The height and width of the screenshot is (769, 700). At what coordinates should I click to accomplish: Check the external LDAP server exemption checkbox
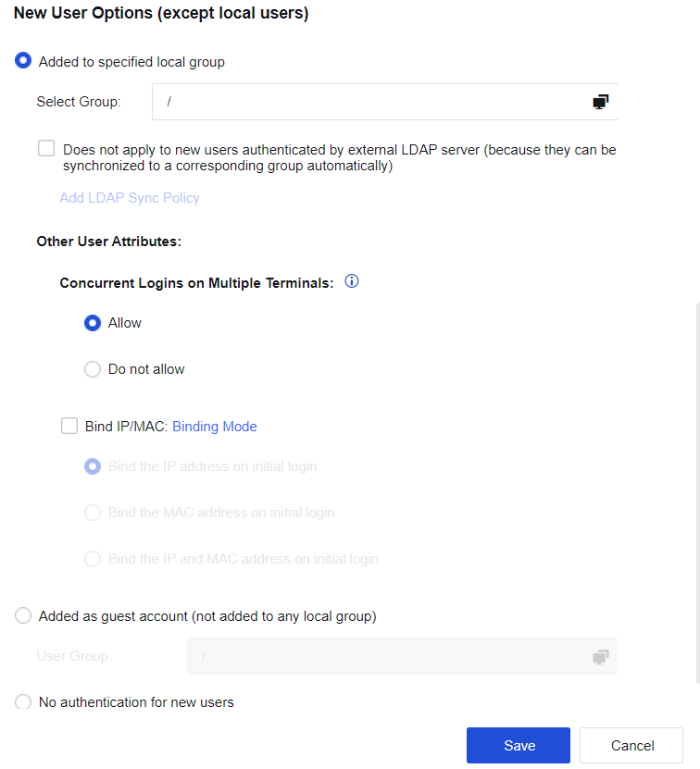(x=46, y=149)
